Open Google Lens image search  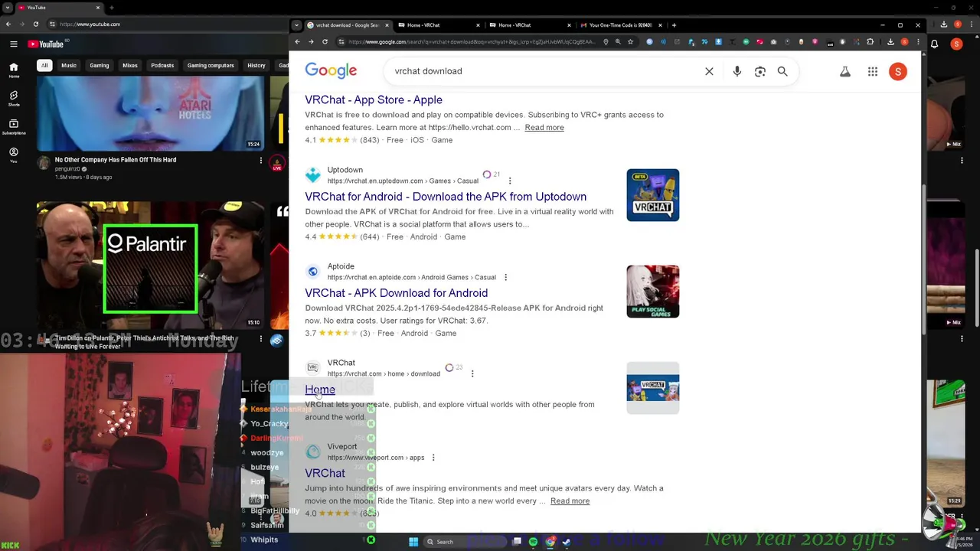tap(759, 71)
